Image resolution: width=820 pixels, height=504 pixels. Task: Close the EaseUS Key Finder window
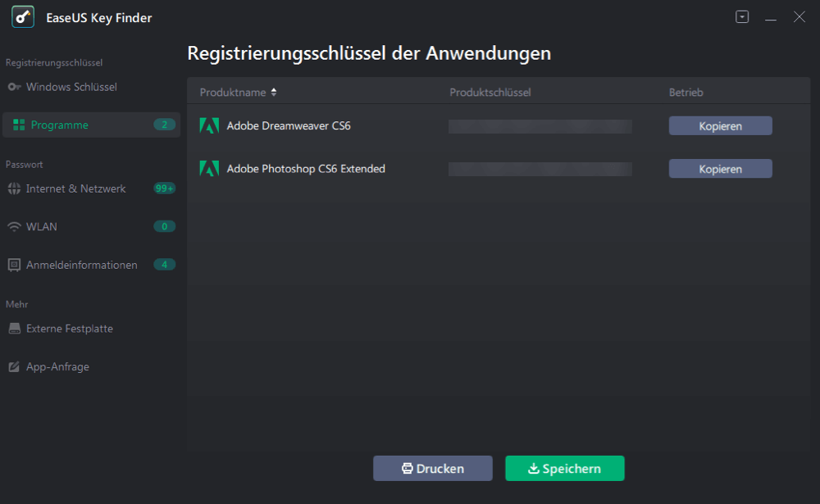pyautogui.click(x=799, y=16)
